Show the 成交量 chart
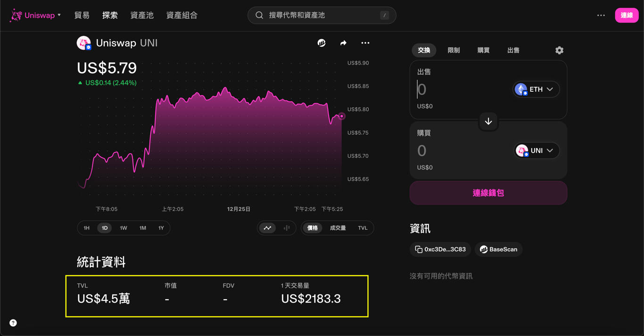Viewport: 644px width, 336px height. pos(338,228)
